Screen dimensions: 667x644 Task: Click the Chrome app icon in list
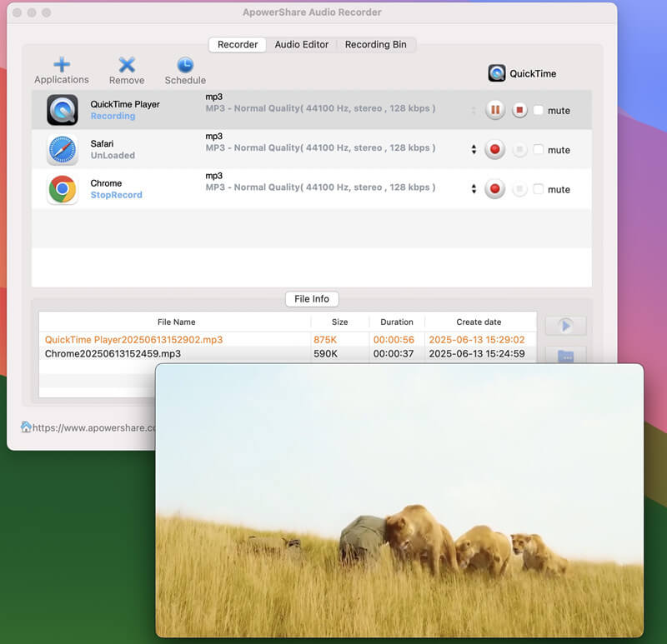click(x=63, y=189)
